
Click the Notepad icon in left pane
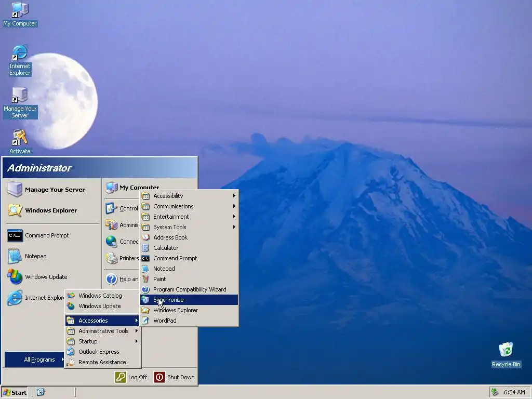[15, 256]
